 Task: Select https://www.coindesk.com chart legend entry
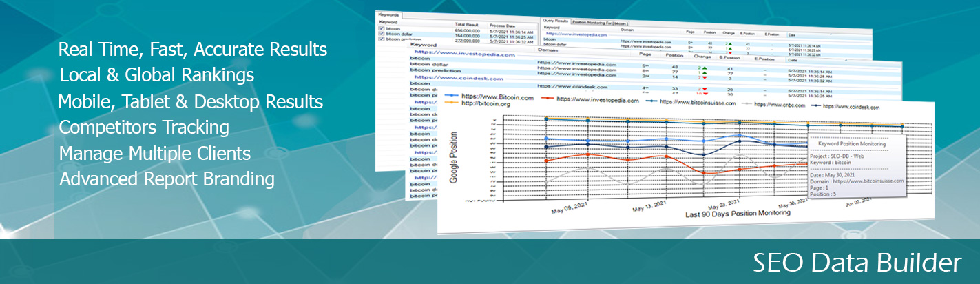coord(845,106)
